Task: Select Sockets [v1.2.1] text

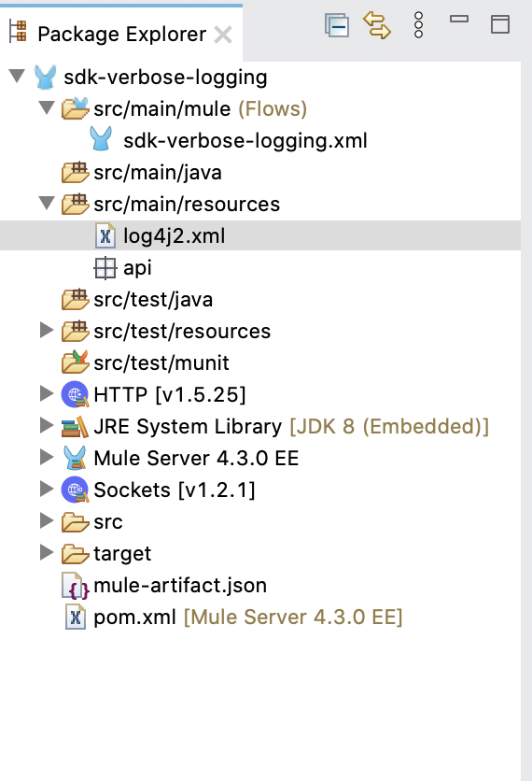Action: pos(175,490)
